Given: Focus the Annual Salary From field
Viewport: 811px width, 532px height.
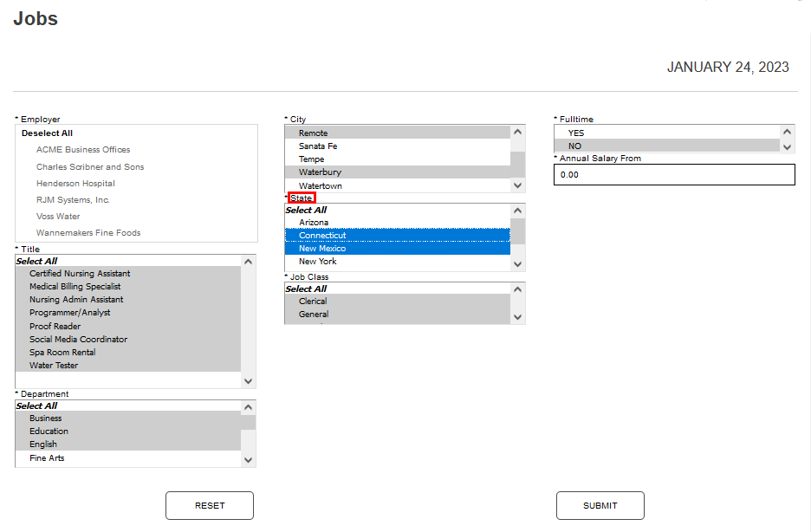Looking at the screenshot, I should 673,174.
